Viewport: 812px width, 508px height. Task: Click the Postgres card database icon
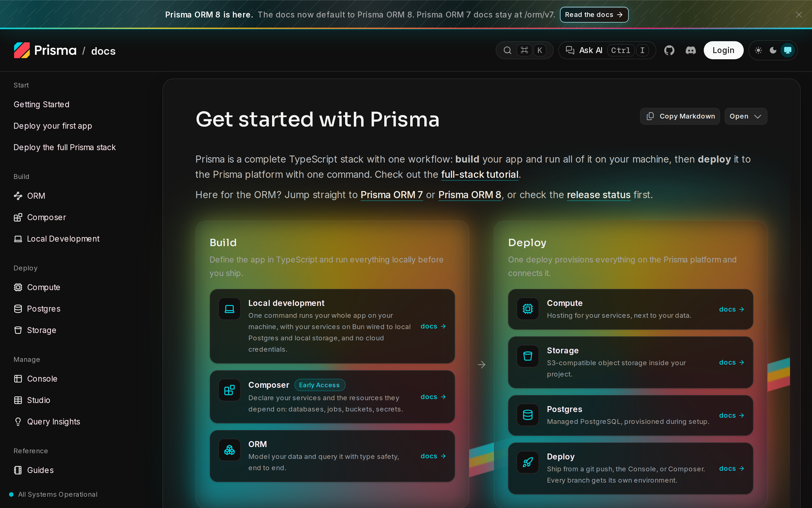528,415
